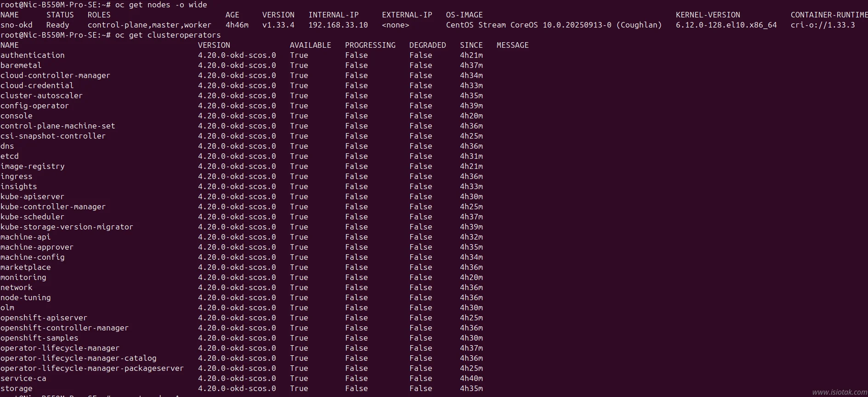Click operator name 'kube-controller-manager'

coord(53,207)
